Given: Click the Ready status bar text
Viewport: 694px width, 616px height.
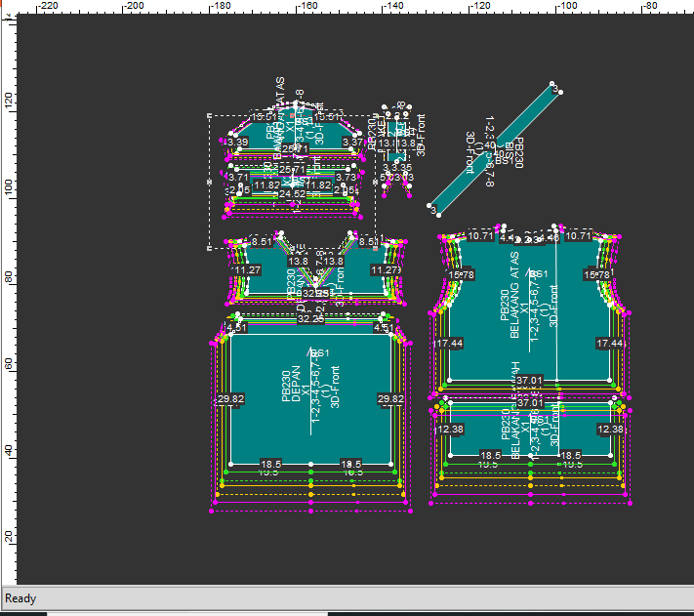Looking at the screenshot, I should [x=22, y=597].
